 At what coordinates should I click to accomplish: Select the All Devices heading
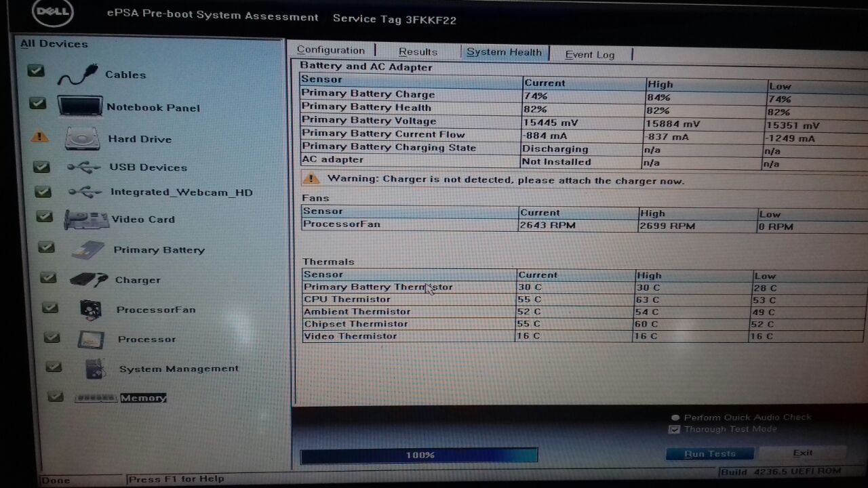pyautogui.click(x=54, y=44)
